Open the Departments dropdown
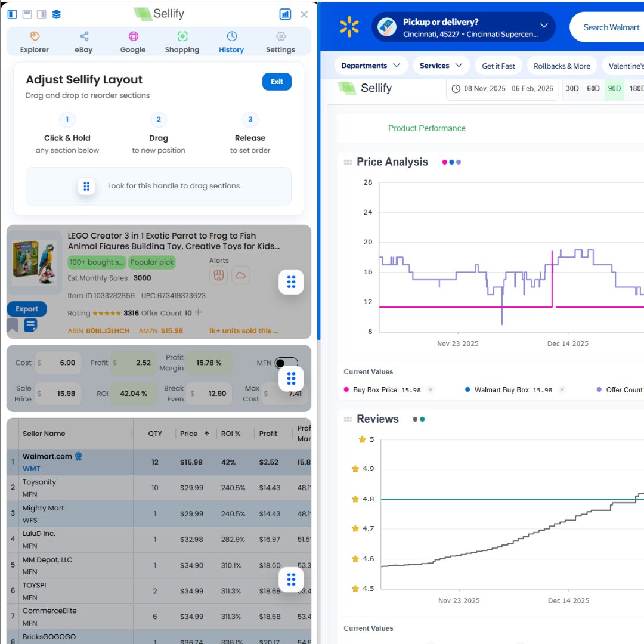644x644 pixels. [x=371, y=66]
